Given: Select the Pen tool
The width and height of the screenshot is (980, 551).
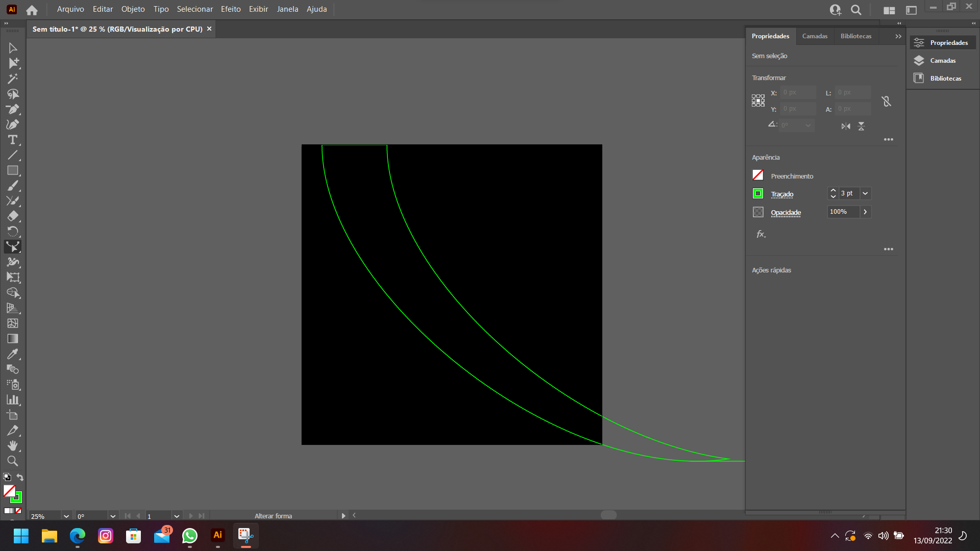Looking at the screenshot, I should pyautogui.click(x=13, y=109).
